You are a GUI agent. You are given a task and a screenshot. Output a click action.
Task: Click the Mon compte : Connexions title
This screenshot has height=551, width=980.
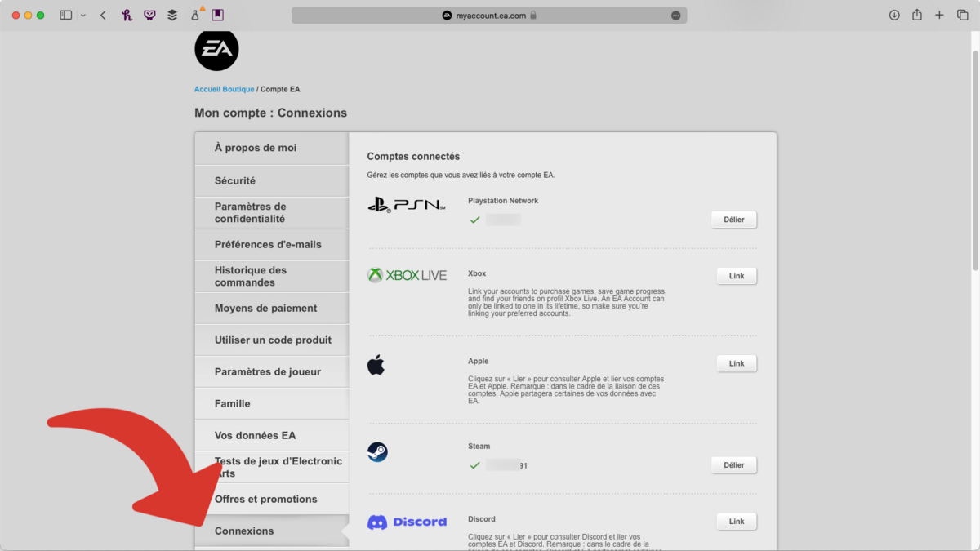coord(270,113)
